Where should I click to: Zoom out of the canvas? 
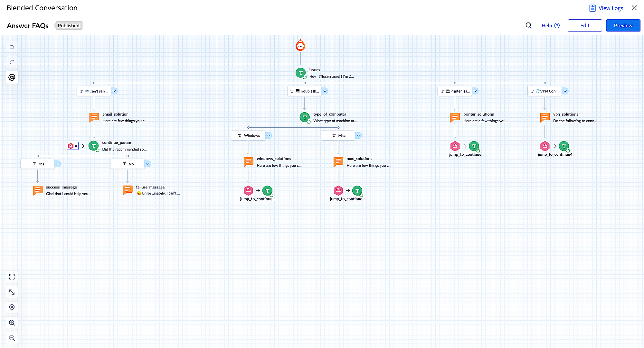(12, 338)
